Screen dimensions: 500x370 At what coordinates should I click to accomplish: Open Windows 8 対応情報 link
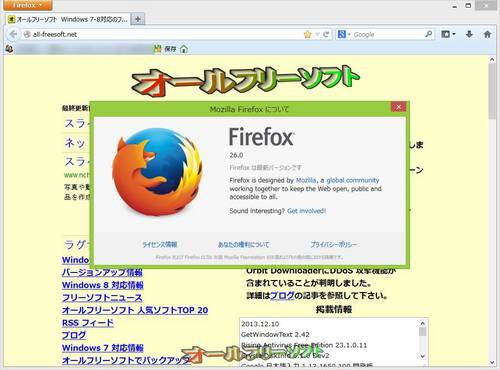103,285
